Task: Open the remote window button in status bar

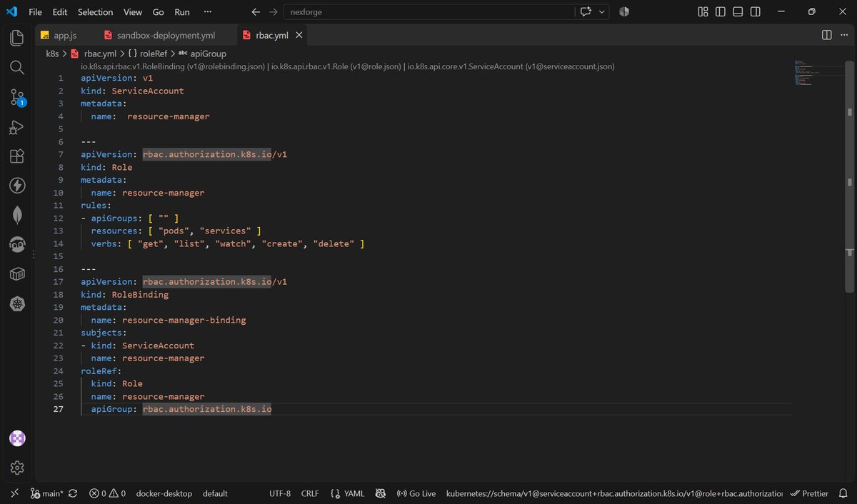Action: [x=14, y=493]
